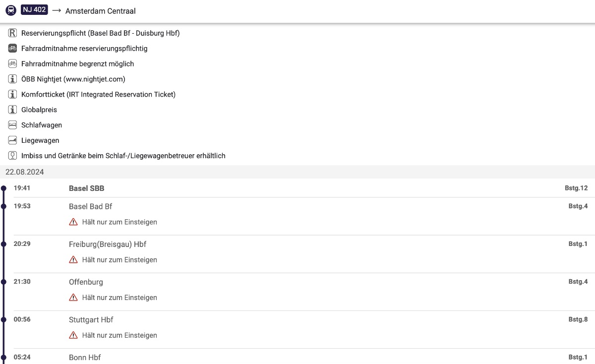Click the NJ 402 train number badge
Viewport: 595px width, 364px height.
pyautogui.click(x=34, y=10)
